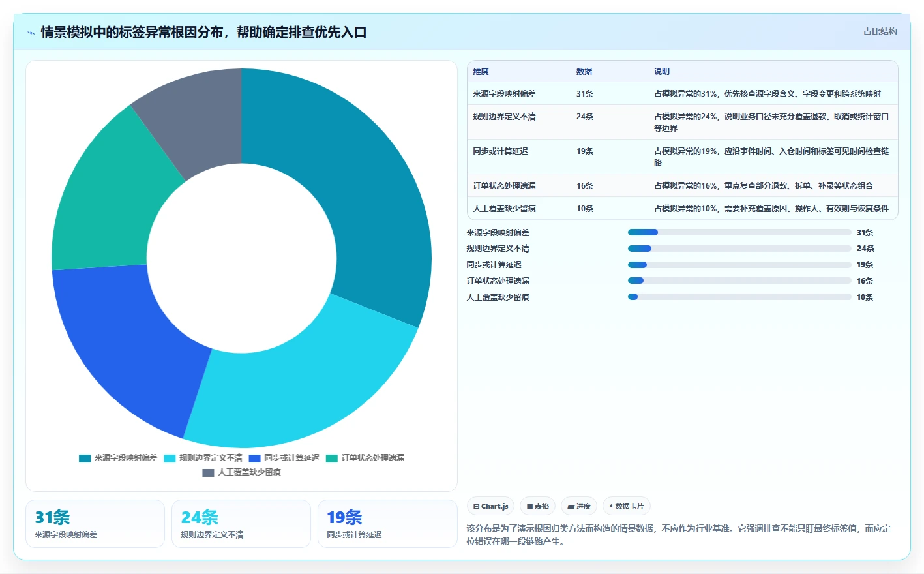Click the 数据 table column header
The height and width of the screenshot is (574, 924).
(584, 72)
